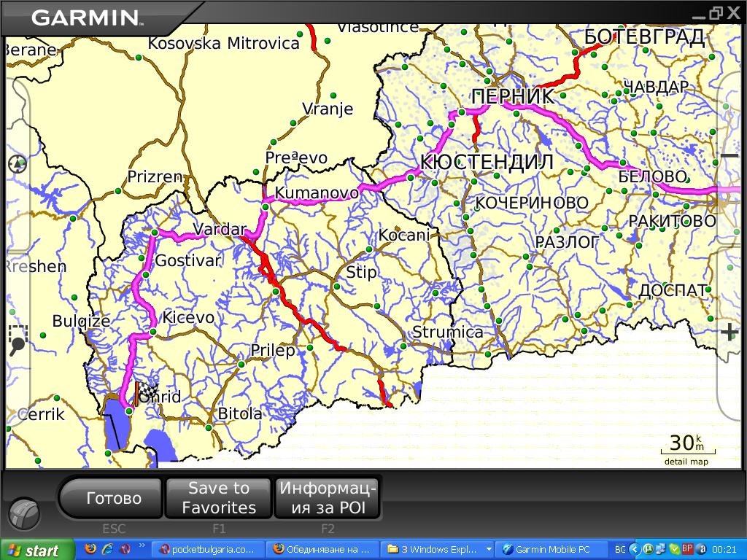Click the Kosovska Mitrovica label
The image size is (747, 560).
coord(223,43)
